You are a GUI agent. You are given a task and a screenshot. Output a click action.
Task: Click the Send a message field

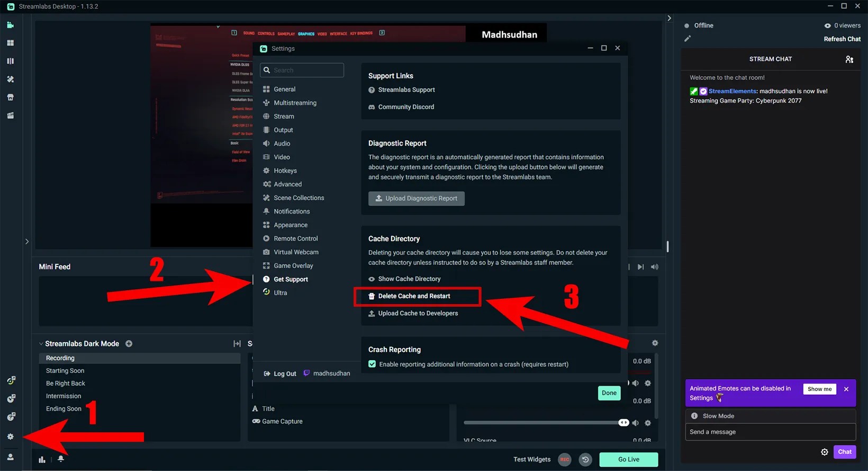771,432
